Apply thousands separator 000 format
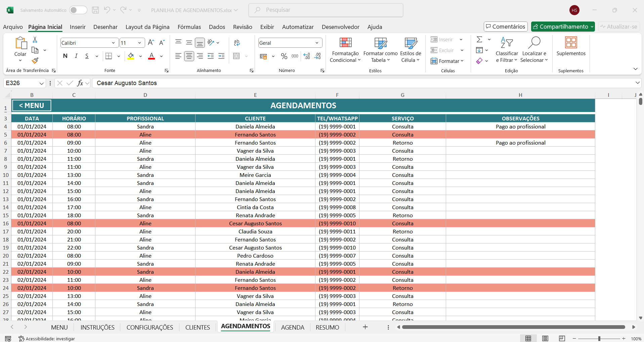Image resolution: width=644 pixels, height=342 pixels. point(295,56)
